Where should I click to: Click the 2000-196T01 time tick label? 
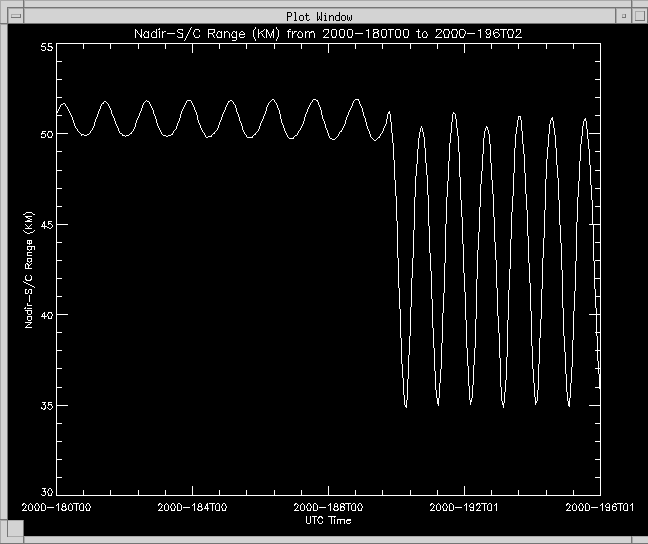(598, 508)
